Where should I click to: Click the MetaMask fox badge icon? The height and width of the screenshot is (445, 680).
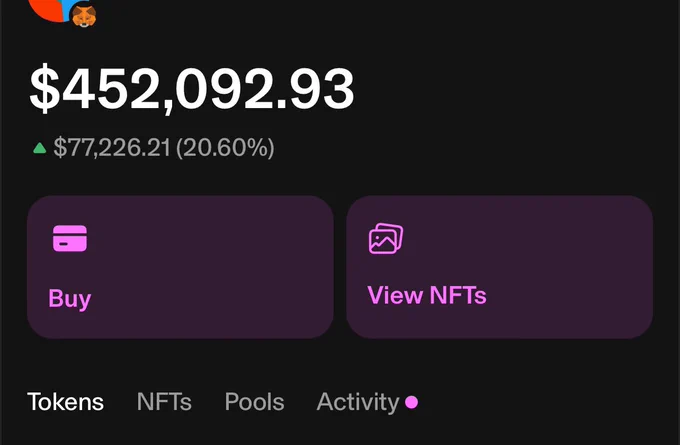coord(84,16)
